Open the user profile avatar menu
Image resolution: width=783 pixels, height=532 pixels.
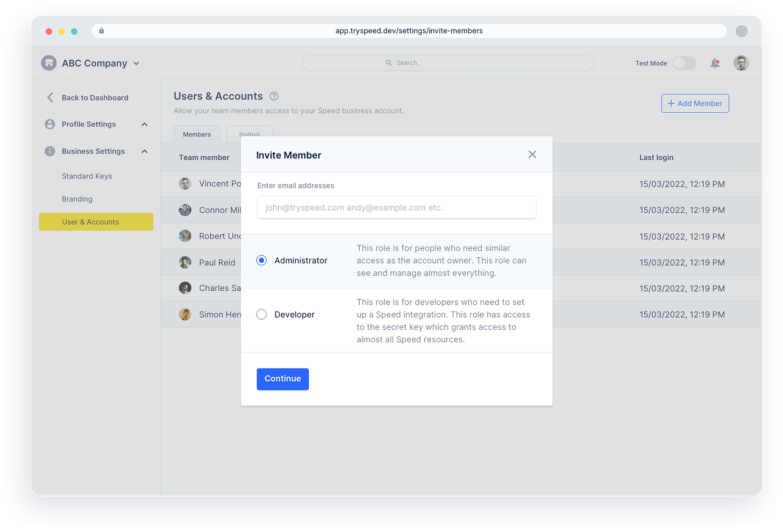[741, 63]
